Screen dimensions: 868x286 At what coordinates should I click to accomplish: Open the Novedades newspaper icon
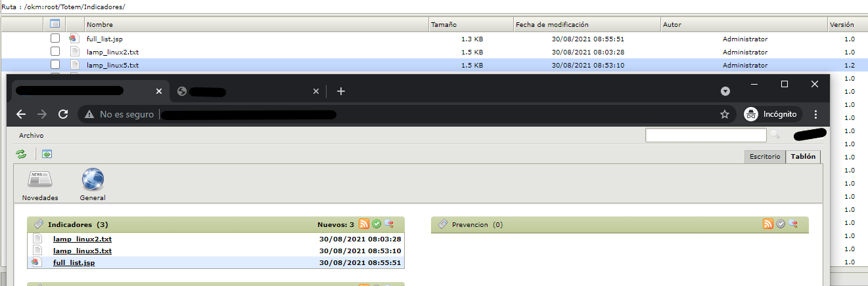click(x=39, y=179)
